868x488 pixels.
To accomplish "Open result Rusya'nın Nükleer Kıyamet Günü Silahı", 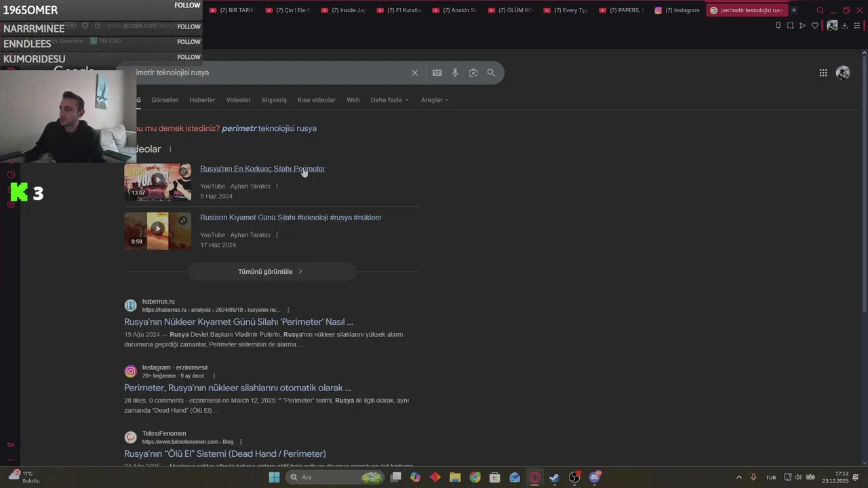I will point(239,322).
